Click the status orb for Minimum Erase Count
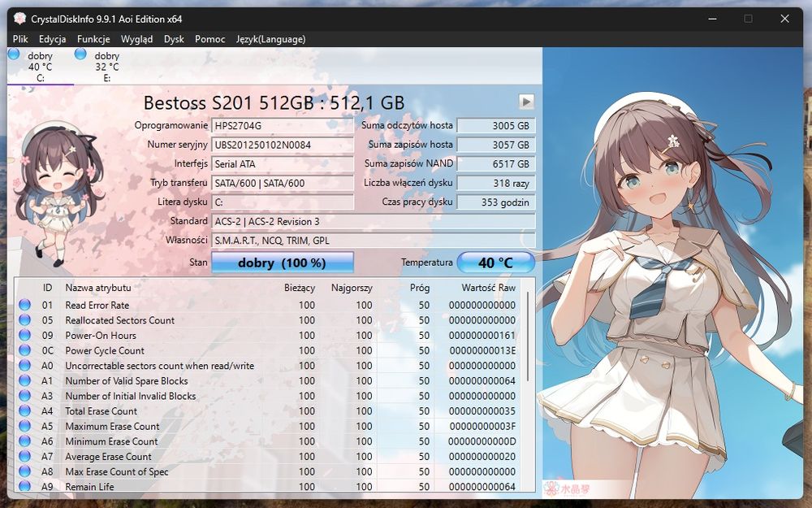This screenshot has height=508, width=812. click(x=24, y=441)
